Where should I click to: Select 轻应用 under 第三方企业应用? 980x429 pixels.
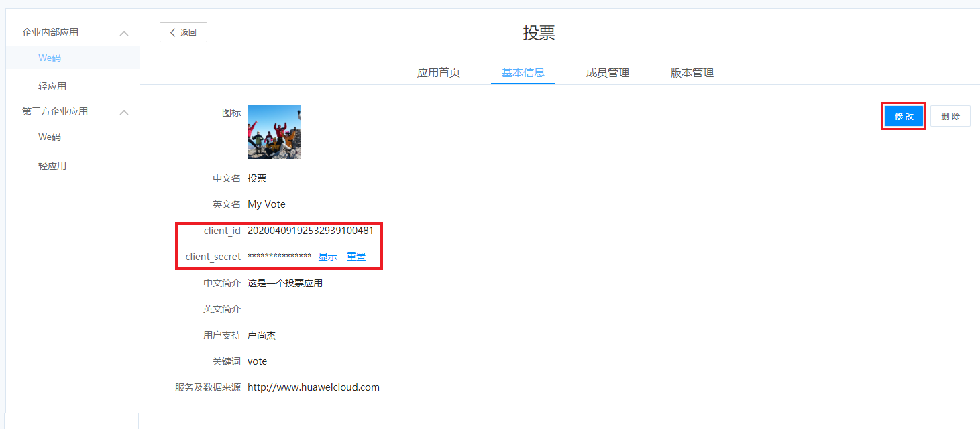coord(52,166)
